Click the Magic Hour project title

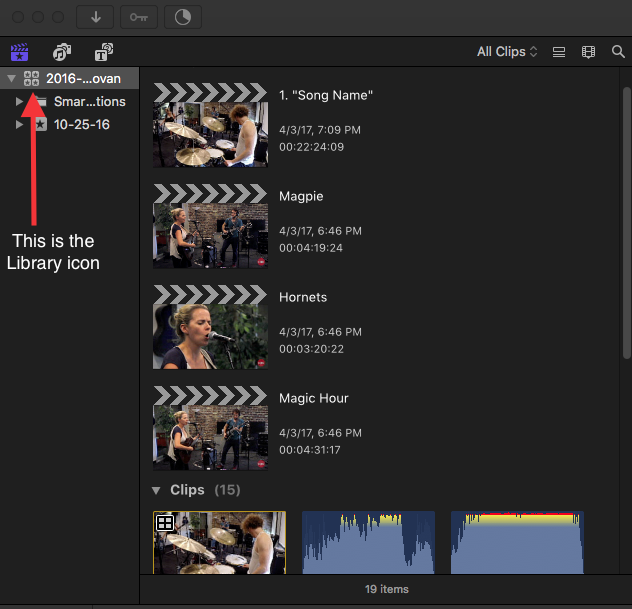[314, 398]
